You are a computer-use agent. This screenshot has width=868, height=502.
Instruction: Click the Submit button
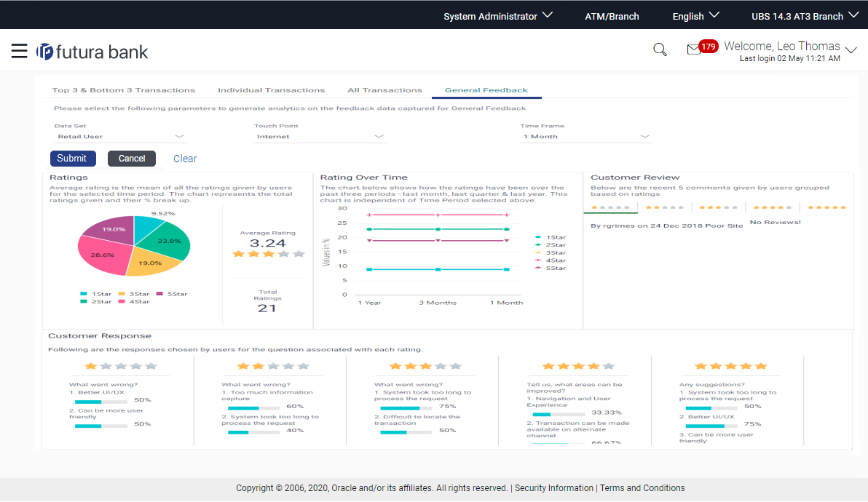point(73,159)
